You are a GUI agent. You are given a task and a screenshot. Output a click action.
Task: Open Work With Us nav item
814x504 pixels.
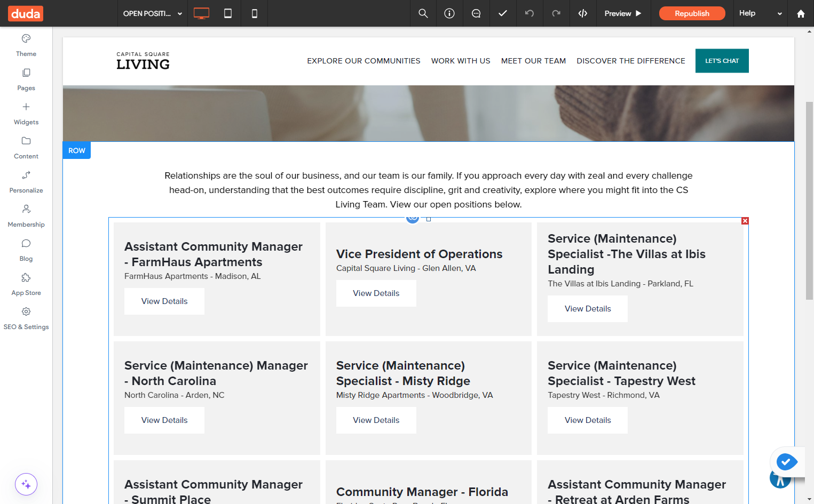(x=461, y=61)
